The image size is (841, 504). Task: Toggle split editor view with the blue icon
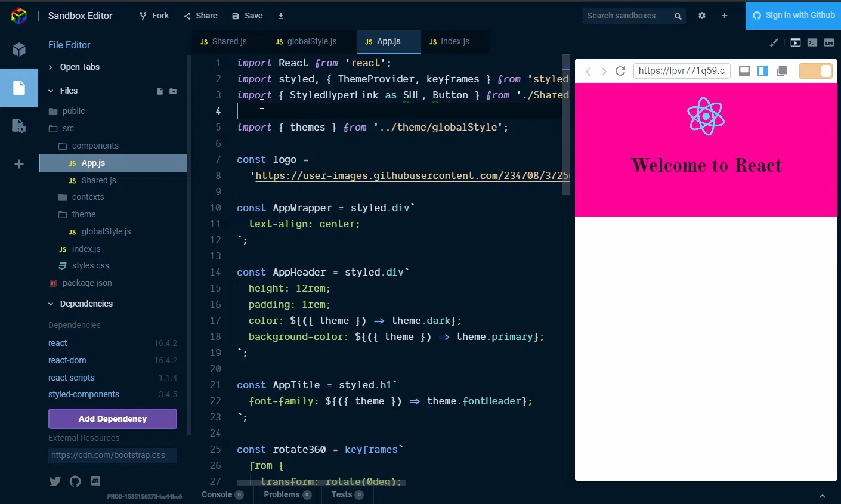(x=762, y=70)
